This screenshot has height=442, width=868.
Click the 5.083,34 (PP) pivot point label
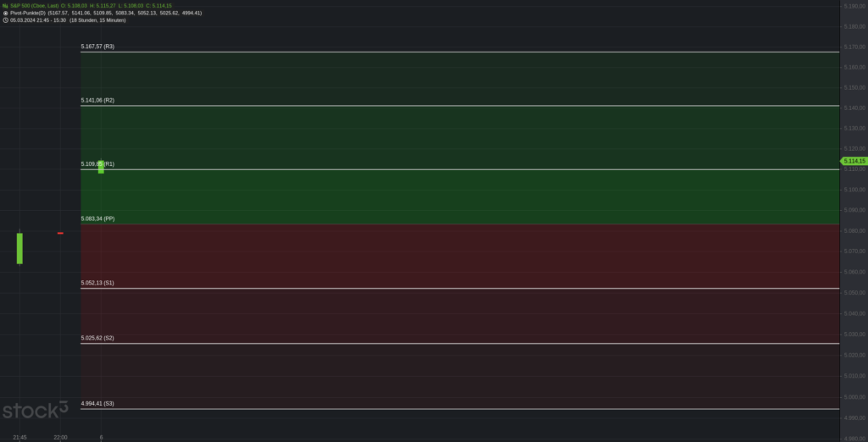(x=97, y=218)
